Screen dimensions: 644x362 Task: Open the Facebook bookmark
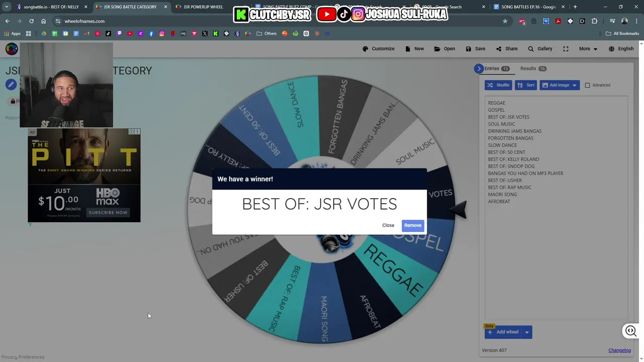point(151,34)
